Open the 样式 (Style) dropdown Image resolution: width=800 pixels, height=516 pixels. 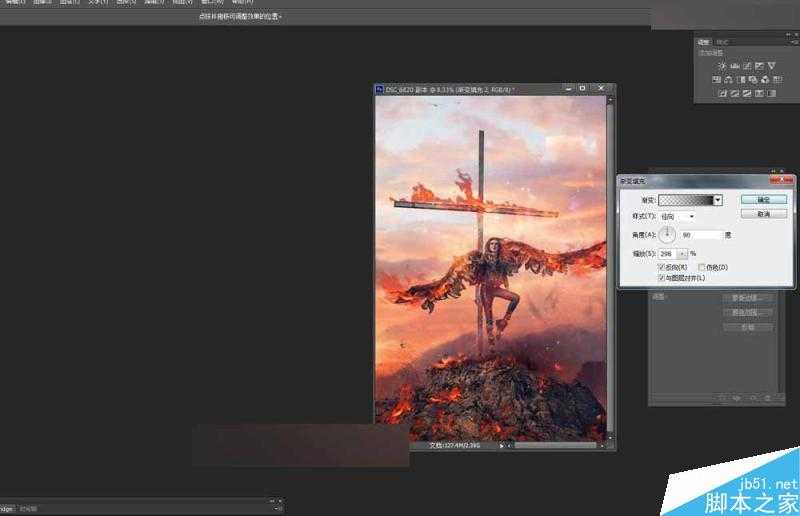point(677,216)
